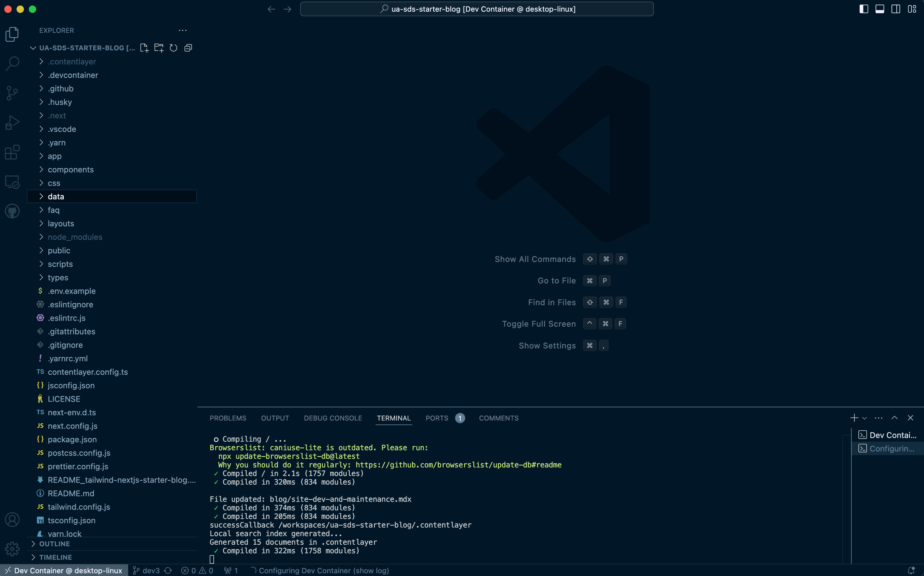
Task: Switch to the DEBUG CONSOLE tab
Action: coord(333,418)
